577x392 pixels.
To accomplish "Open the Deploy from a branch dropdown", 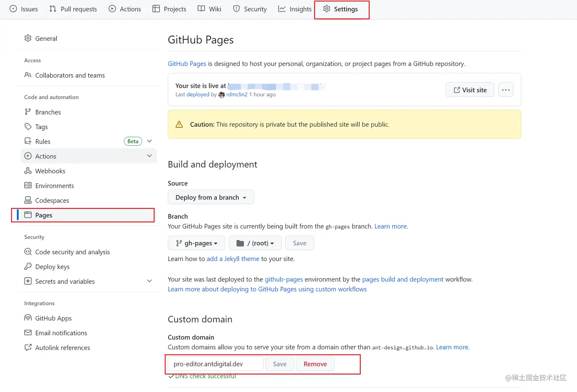I will (211, 197).
